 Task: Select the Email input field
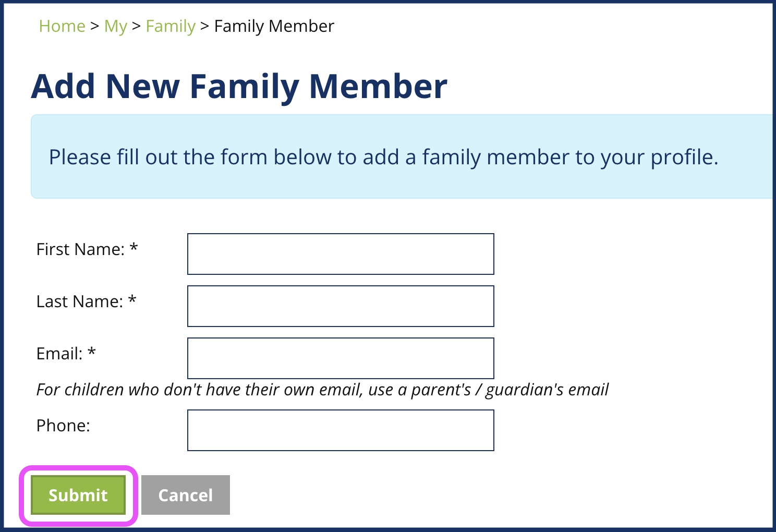pyautogui.click(x=341, y=358)
